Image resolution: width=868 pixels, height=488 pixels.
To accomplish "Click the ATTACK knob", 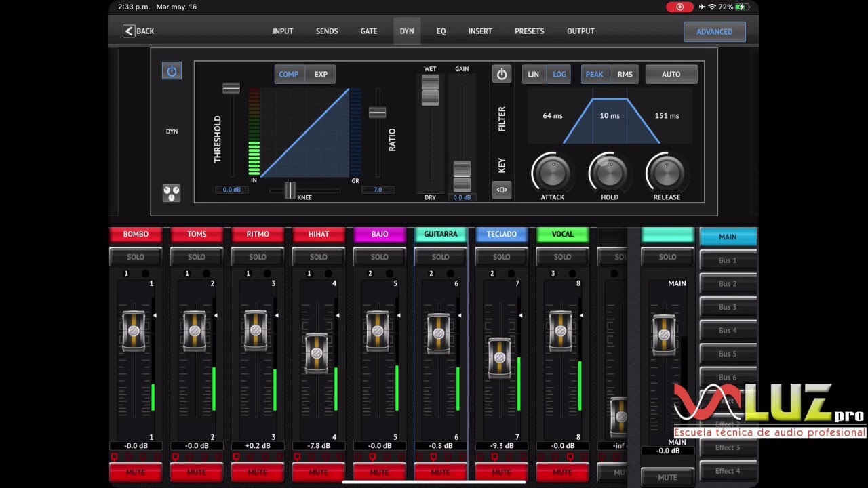I will (x=553, y=173).
